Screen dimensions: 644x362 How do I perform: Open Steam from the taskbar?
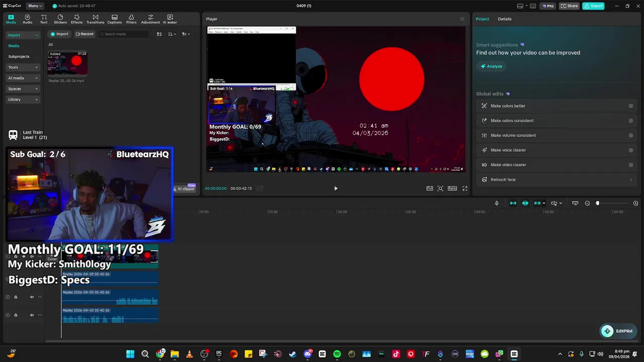tap(293, 354)
